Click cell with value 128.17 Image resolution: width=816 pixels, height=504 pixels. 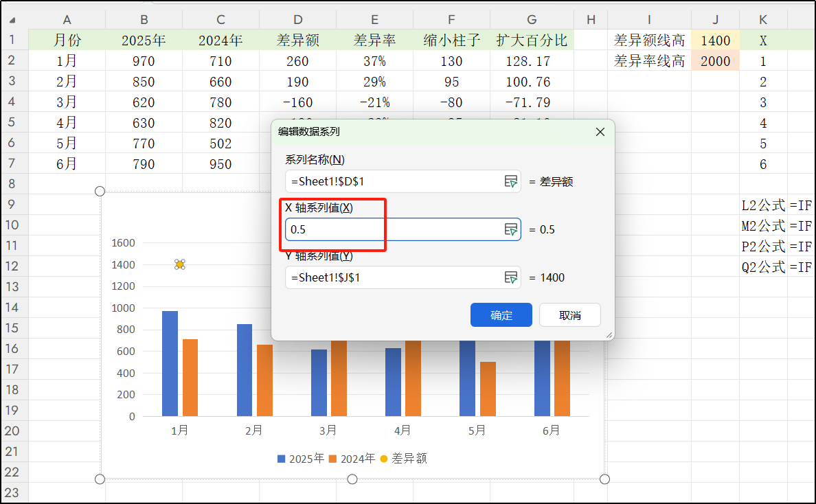532,61
